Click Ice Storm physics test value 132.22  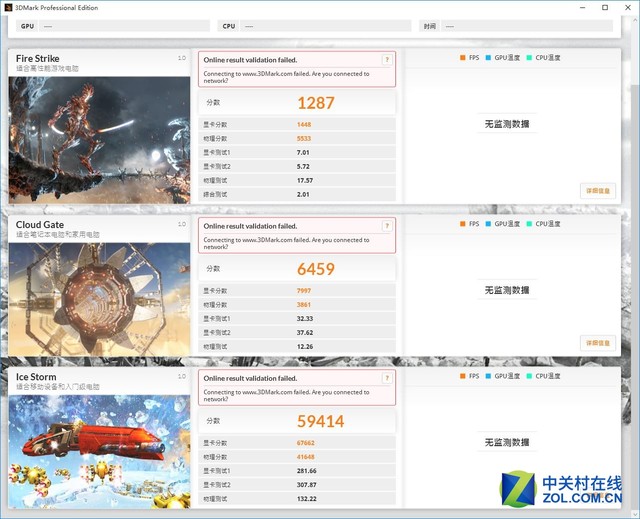tap(307, 499)
